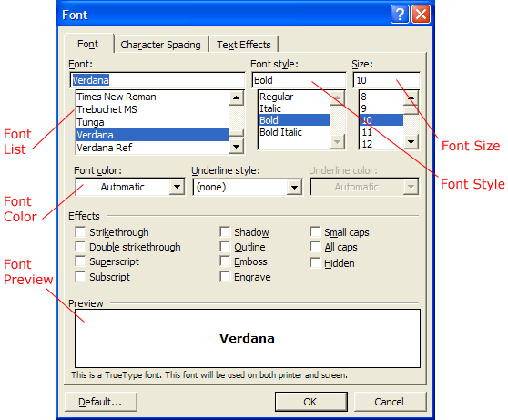The width and height of the screenshot is (508, 420).
Task: Click the Size input field
Action: point(386,80)
